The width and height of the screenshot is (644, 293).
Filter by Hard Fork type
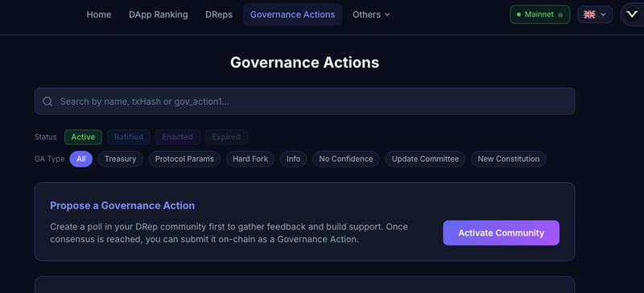pyautogui.click(x=250, y=159)
